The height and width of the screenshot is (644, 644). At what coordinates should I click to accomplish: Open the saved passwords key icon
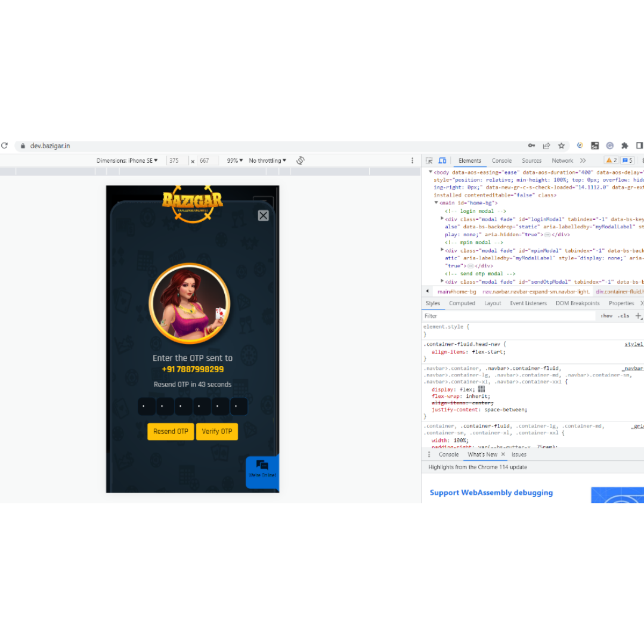tap(531, 145)
